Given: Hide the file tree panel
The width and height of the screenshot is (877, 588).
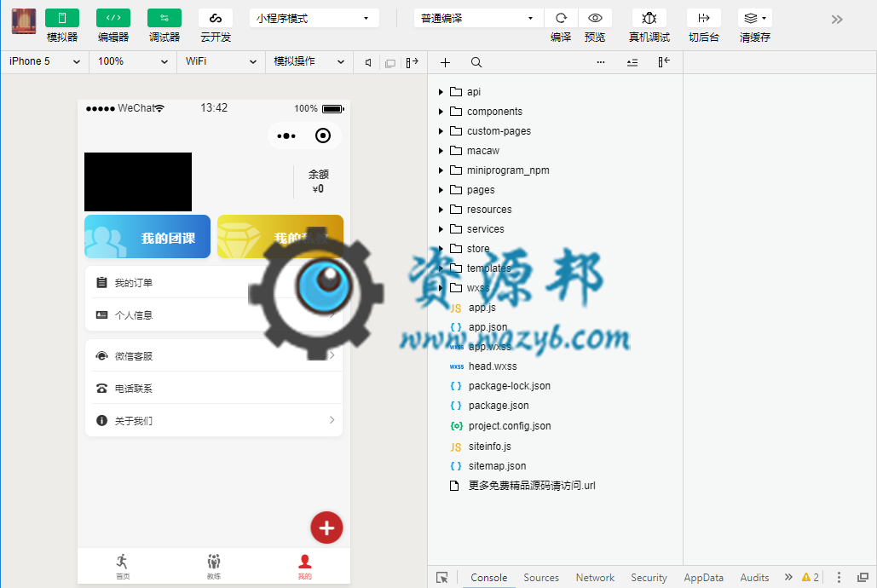Looking at the screenshot, I should point(664,62).
